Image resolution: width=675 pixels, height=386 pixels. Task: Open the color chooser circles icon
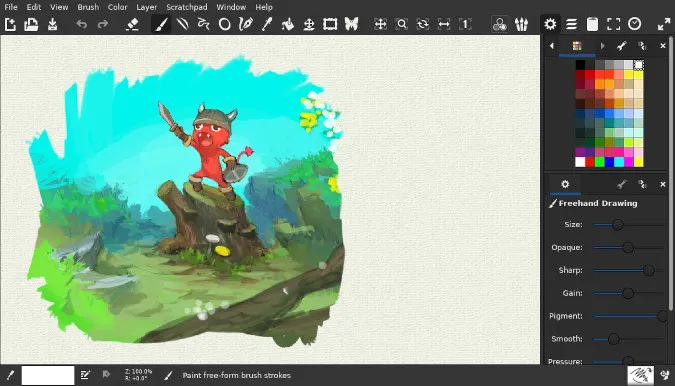coord(499,25)
